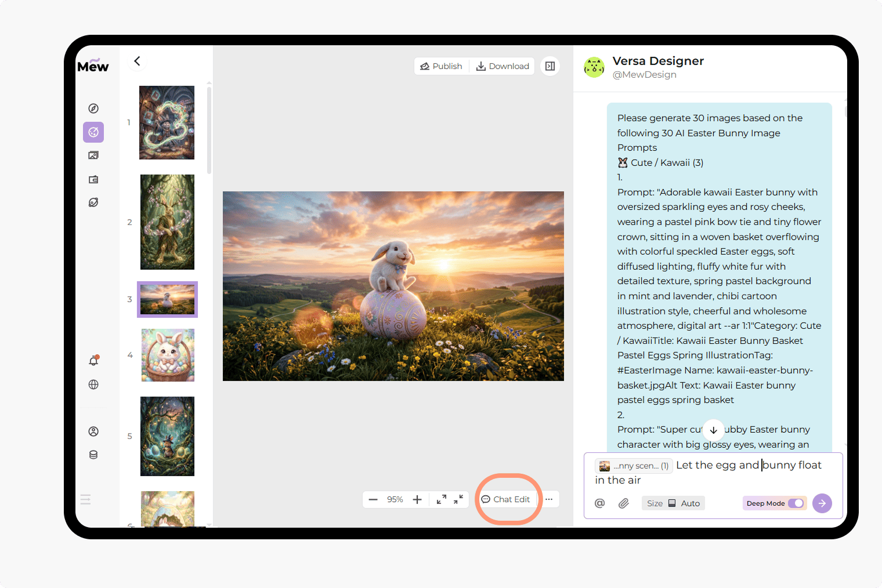Open the projects panel in the sidebar
The height and width of the screenshot is (588, 882).
[93, 179]
